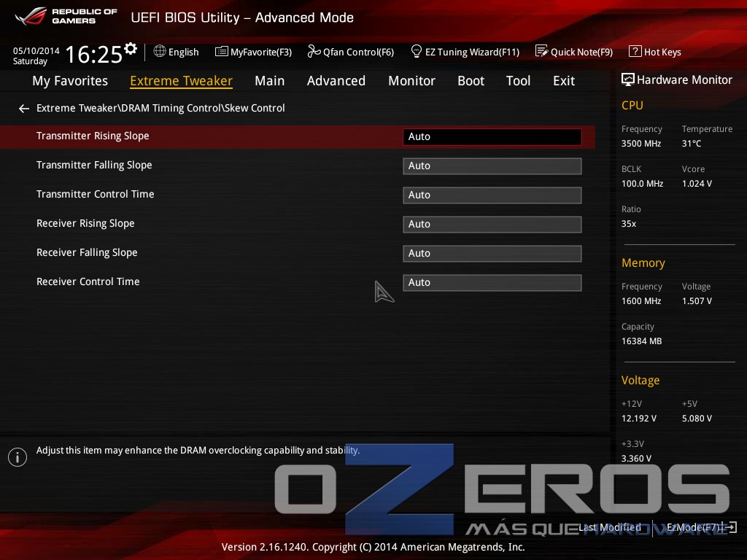Click the Ratio 35x value
Screen dimensions: 747x560
tap(629, 223)
